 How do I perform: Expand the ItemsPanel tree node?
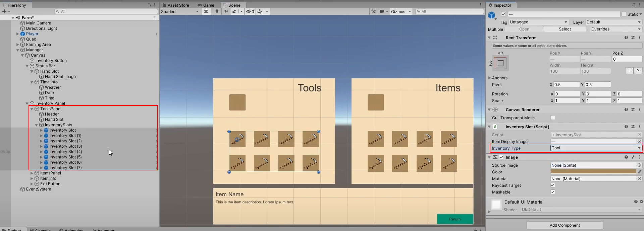pyautogui.click(x=32, y=173)
